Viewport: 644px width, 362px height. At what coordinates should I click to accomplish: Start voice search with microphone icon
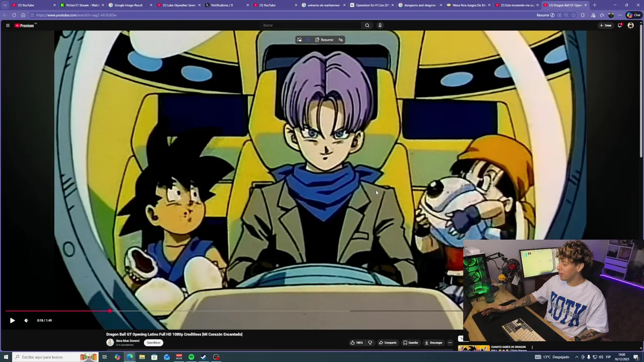pyautogui.click(x=380, y=25)
